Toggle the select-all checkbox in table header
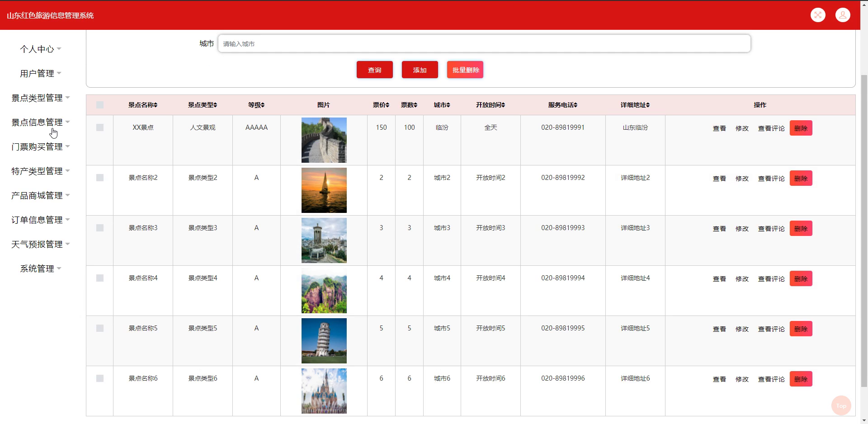Image resolution: width=868 pixels, height=424 pixels. point(100,105)
